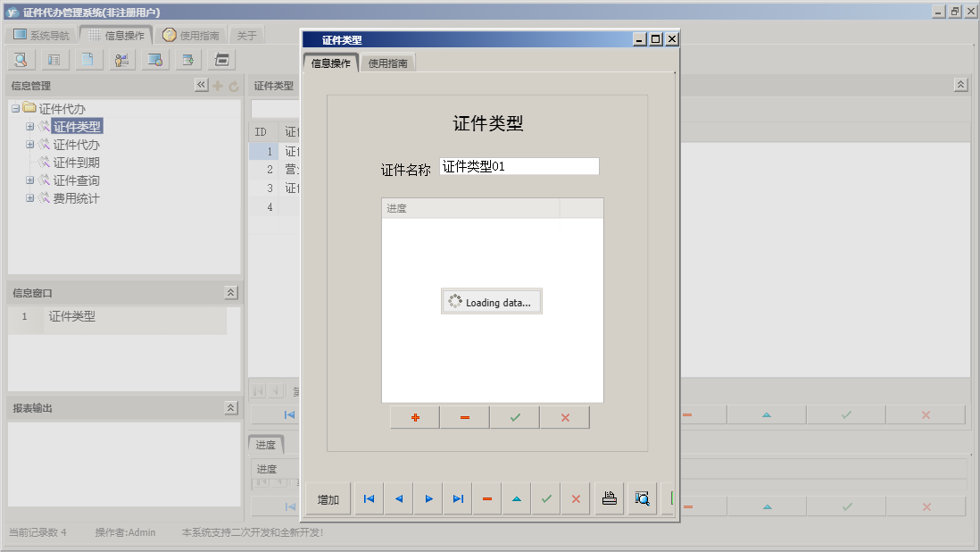Click the user person icon in main toolbar
Image resolution: width=980 pixels, height=552 pixels.
[121, 60]
